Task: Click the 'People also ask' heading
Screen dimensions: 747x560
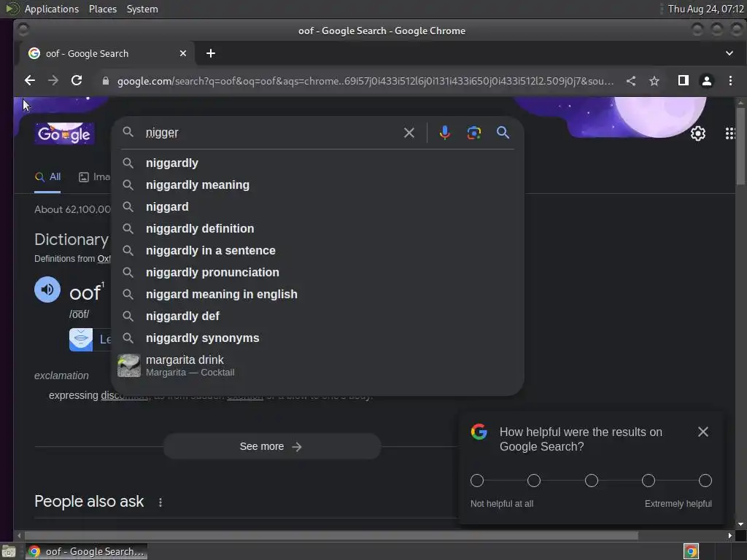Action: coord(89,502)
